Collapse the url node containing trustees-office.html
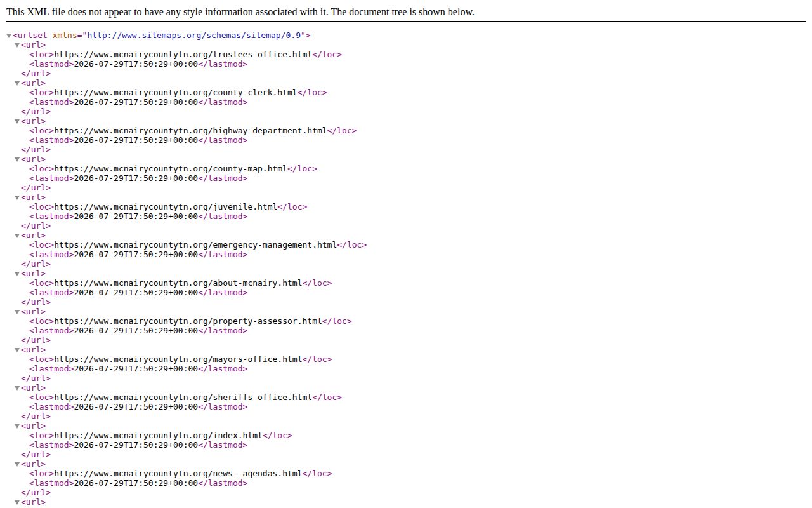The image size is (812, 508). pyautogui.click(x=17, y=45)
